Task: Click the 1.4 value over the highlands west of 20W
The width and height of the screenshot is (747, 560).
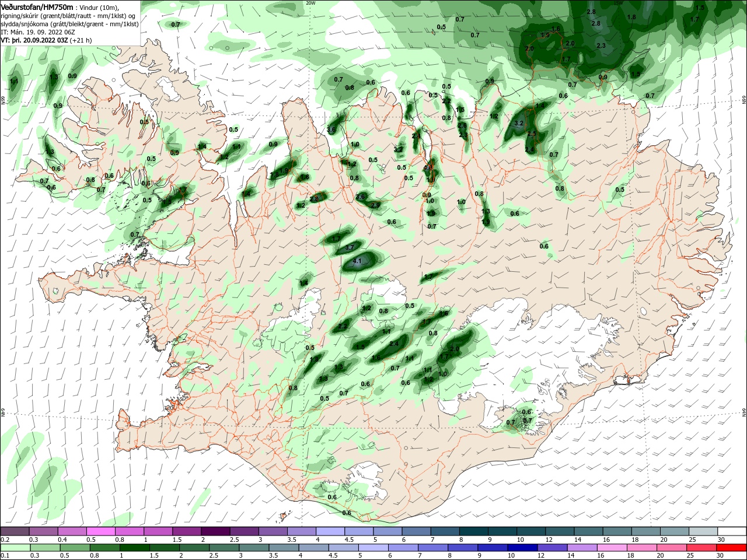Action: pyautogui.click(x=303, y=283)
